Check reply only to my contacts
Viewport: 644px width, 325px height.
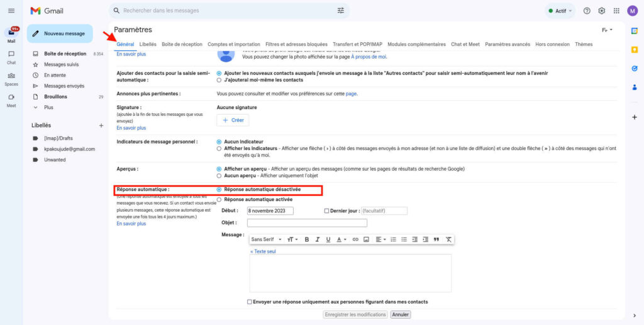(x=250, y=302)
